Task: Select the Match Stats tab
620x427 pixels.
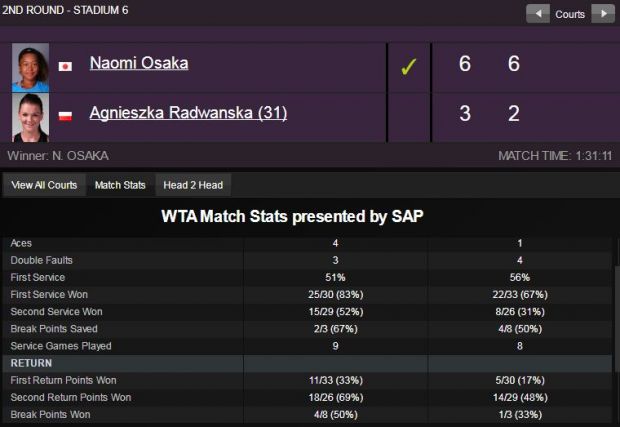Action: click(120, 185)
